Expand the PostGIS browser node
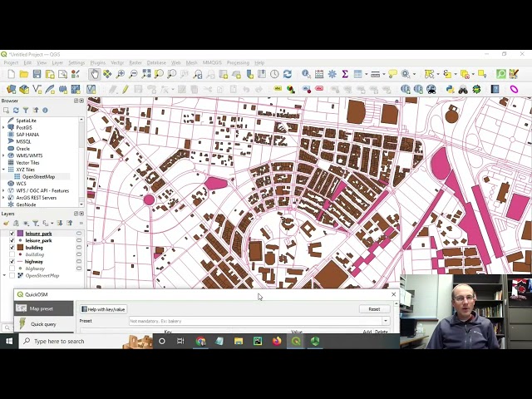 [3, 127]
